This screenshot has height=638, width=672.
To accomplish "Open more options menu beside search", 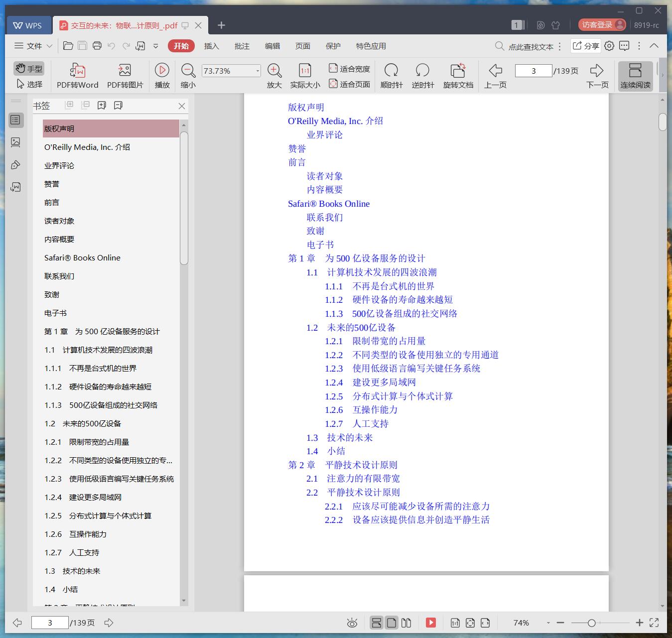I will coord(560,46).
